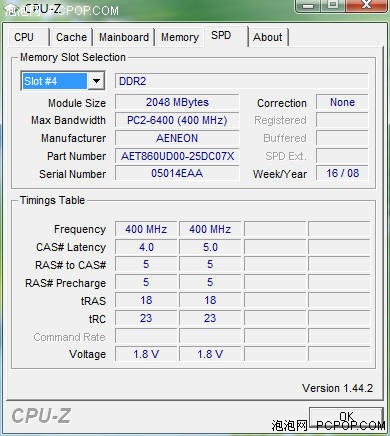Switch to the Mainboard tab
Screen dimensions: 390x436
click(124, 37)
